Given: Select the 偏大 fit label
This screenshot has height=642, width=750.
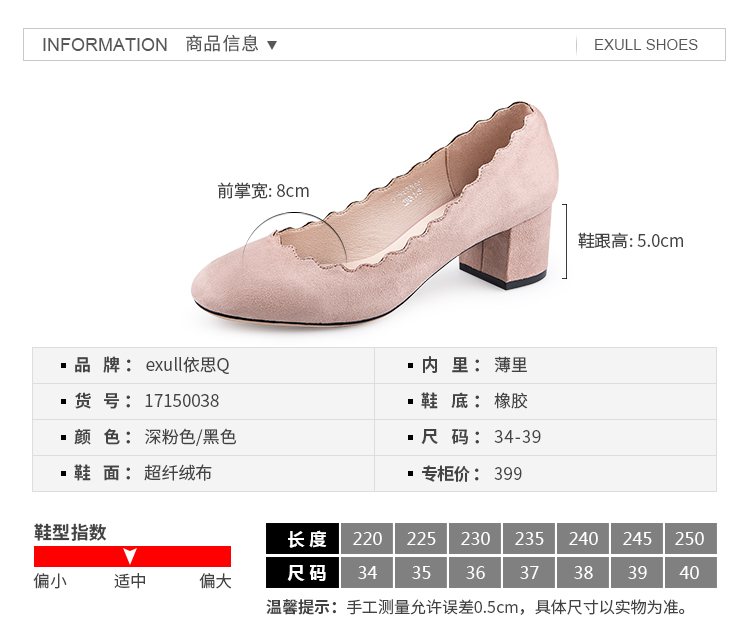Looking at the screenshot, I should coord(215,581).
